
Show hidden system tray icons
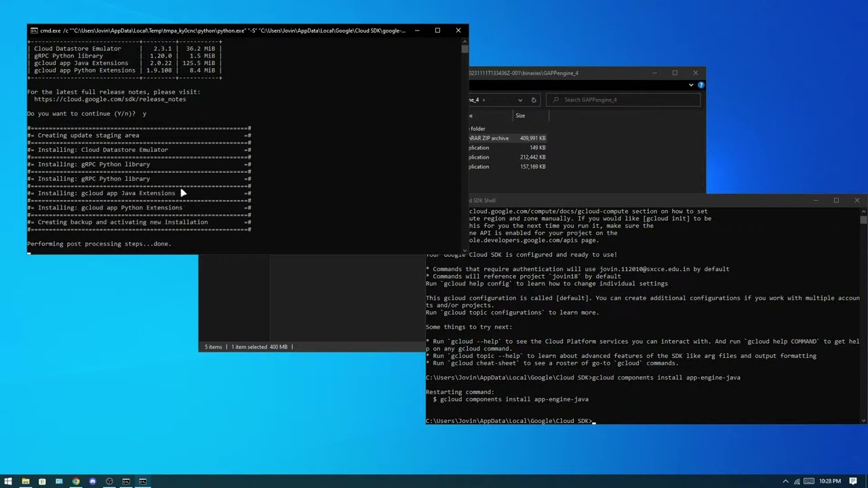click(x=785, y=481)
